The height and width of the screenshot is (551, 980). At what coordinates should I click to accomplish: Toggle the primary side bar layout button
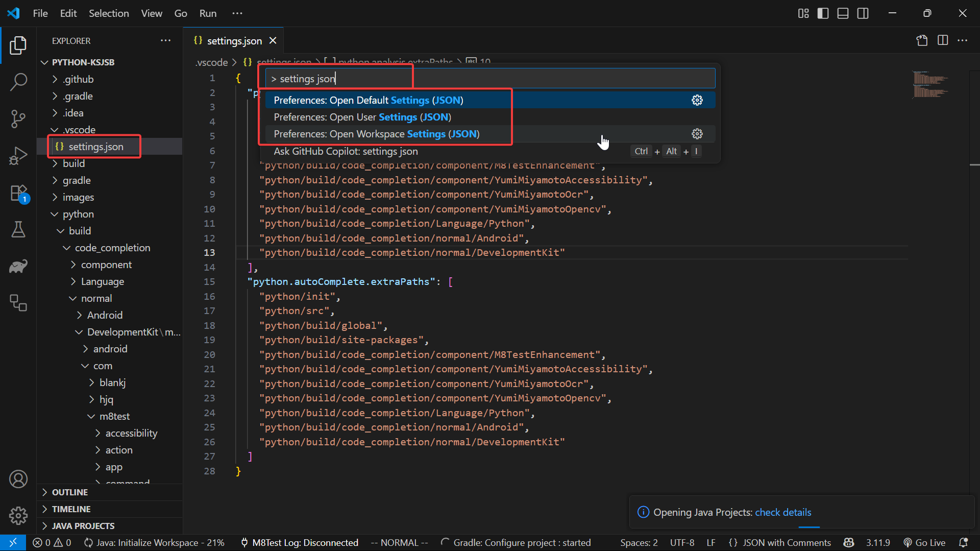(x=823, y=13)
